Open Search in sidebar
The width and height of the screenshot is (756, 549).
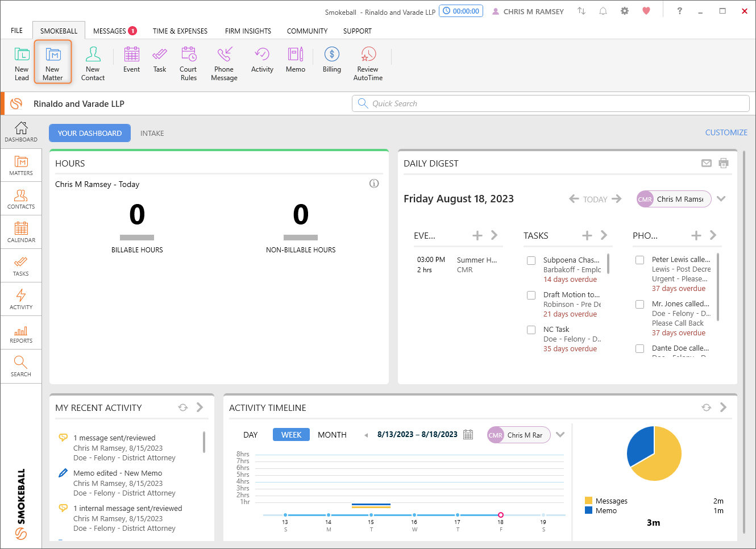(x=21, y=367)
